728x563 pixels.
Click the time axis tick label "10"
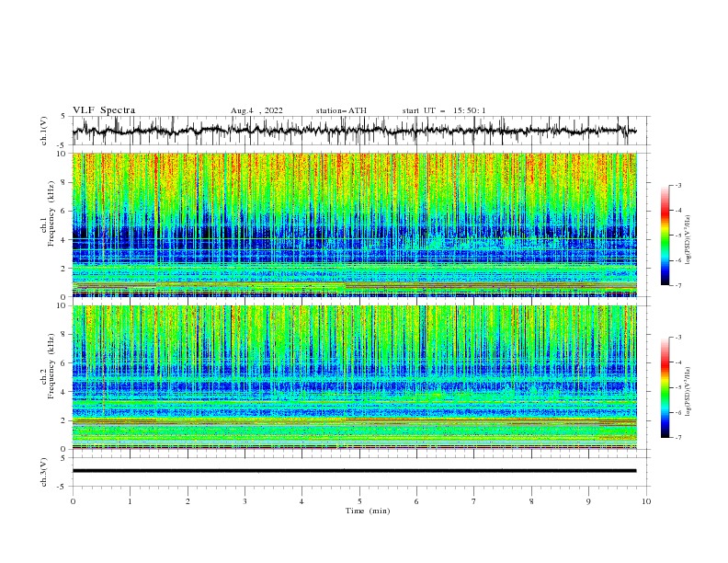tap(646, 501)
